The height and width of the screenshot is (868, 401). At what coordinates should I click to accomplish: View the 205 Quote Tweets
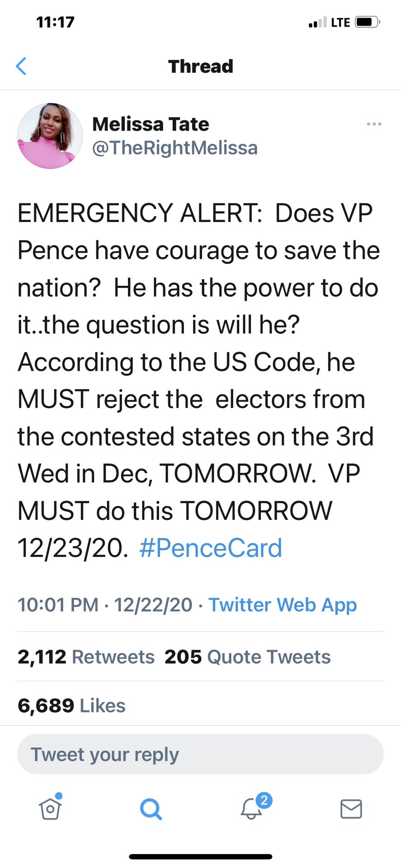pos(248,656)
